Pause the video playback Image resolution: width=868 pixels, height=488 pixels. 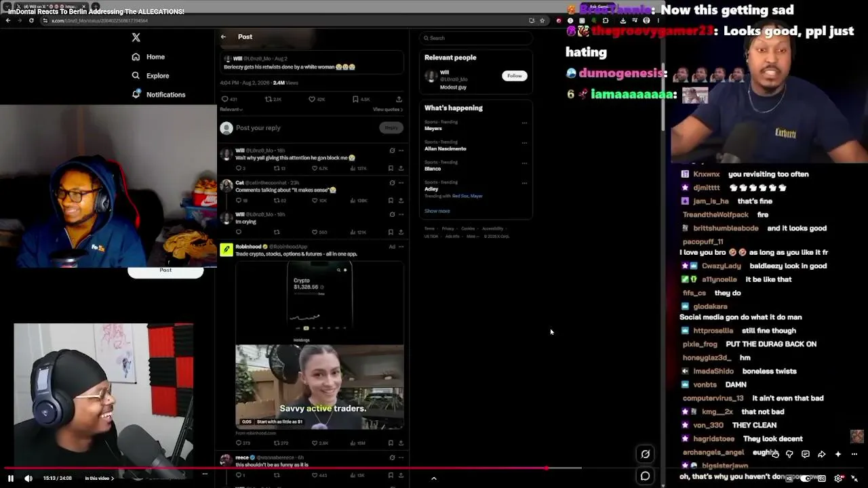(x=11, y=478)
